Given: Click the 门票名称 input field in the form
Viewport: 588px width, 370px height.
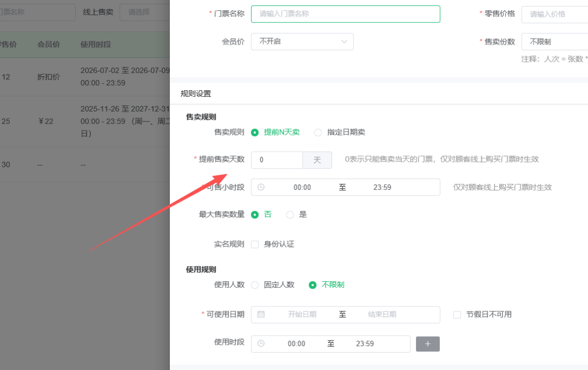Looking at the screenshot, I should click(345, 14).
